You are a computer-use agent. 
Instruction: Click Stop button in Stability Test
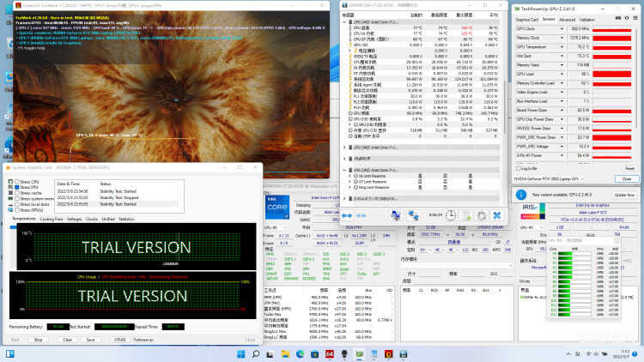click(x=38, y=340)
